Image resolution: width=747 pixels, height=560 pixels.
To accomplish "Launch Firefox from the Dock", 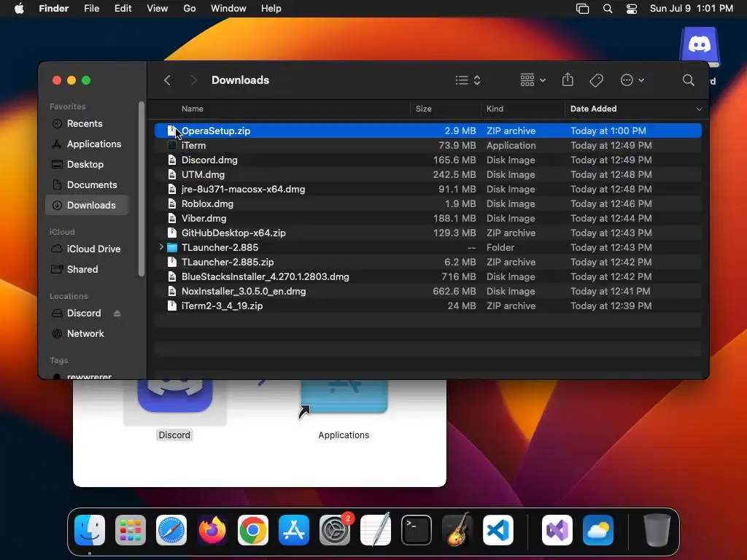I will tap(212, 530).
